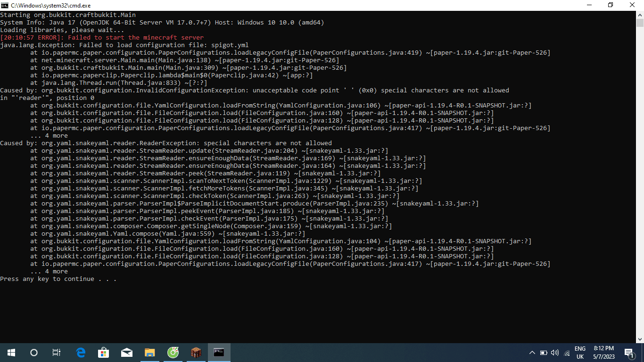The width and height of the screenshot is (644, 362).
Task: Click the "Yaml.compose(Yaml.java:559)" line
Action: pyautogui.click(x=168, y=234)
